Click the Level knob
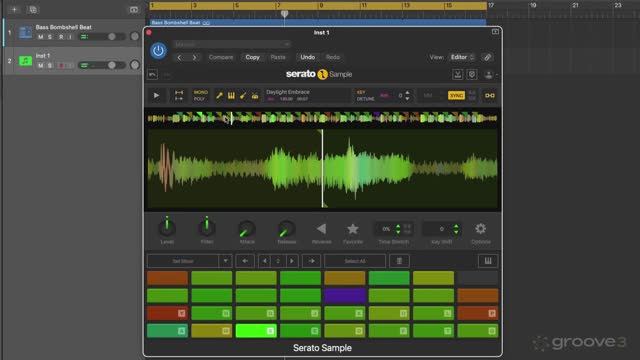The image size is (640, 360). tap(167, 227)
